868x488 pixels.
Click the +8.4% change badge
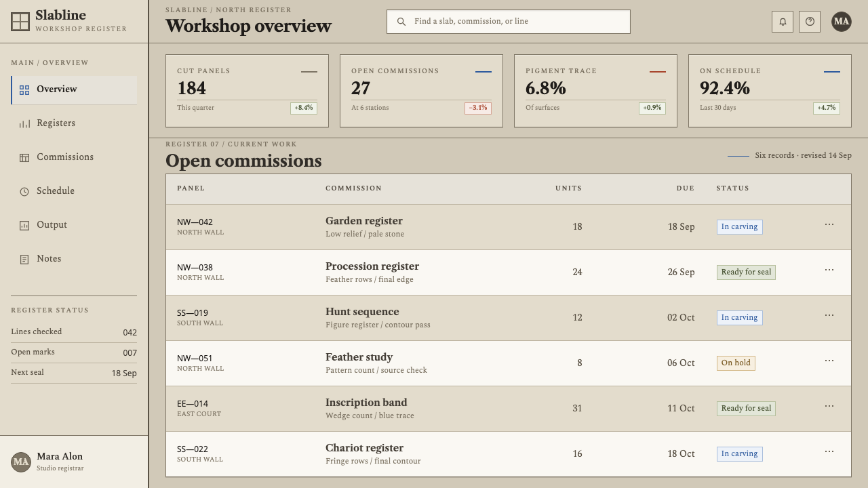point(304,108)
